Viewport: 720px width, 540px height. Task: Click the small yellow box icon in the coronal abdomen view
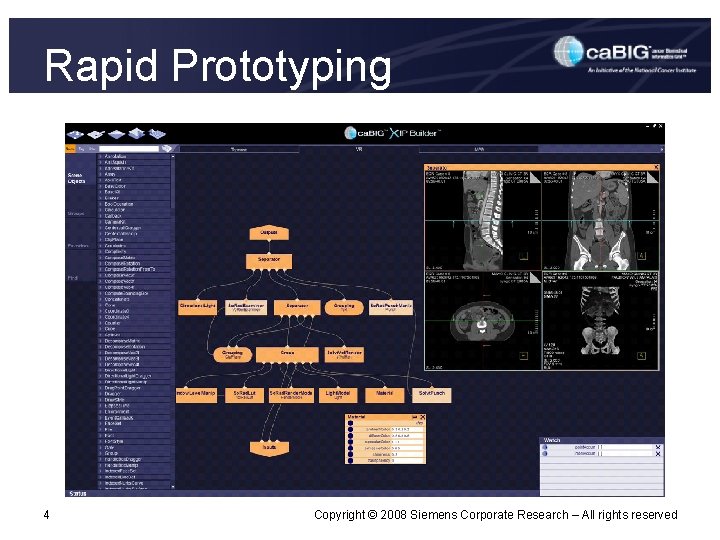pyautogui.click(x=641, y=256)
